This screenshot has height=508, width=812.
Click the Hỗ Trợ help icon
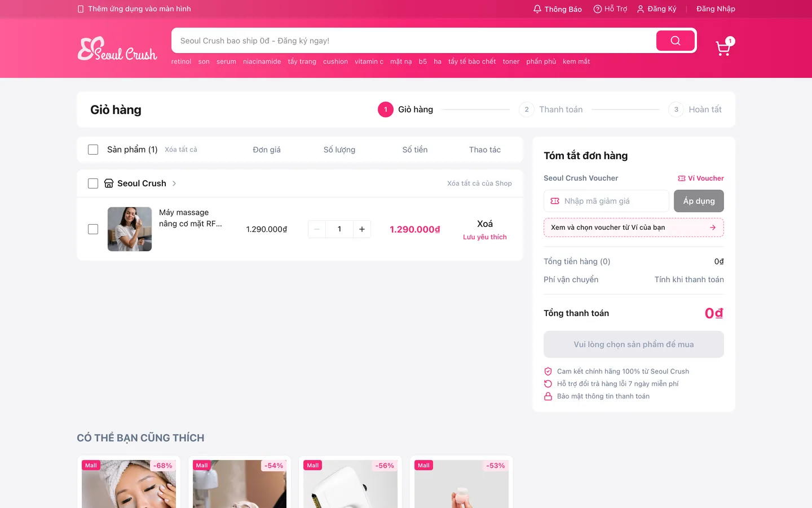tap(598, 9)
